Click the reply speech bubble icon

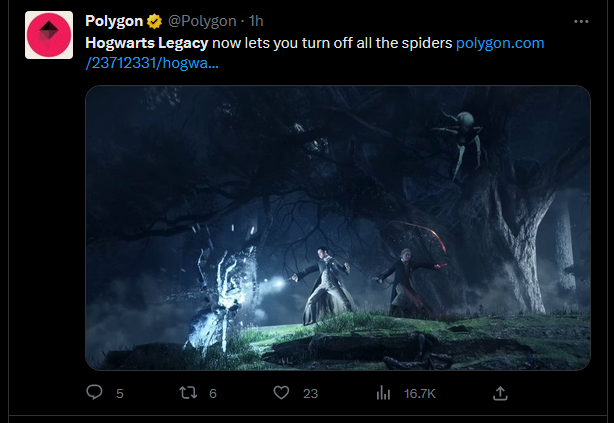95,394
